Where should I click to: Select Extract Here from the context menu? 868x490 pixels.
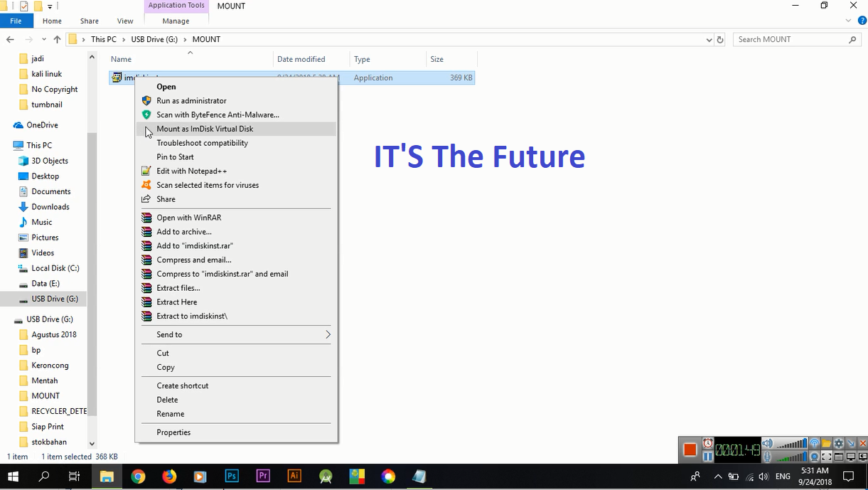(176, 302)
